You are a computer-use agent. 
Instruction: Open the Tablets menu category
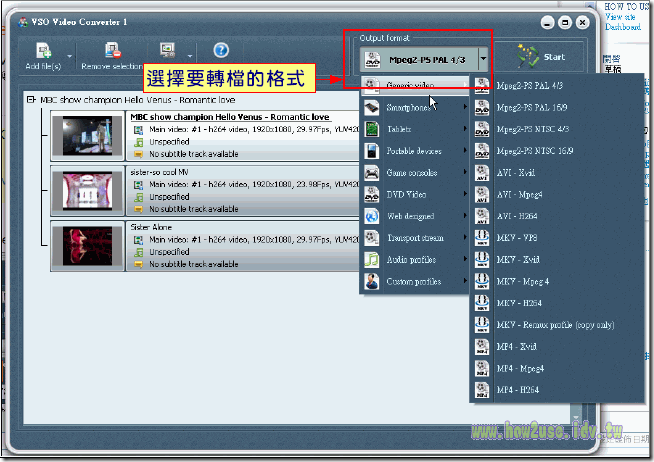[x=415, y=129]
